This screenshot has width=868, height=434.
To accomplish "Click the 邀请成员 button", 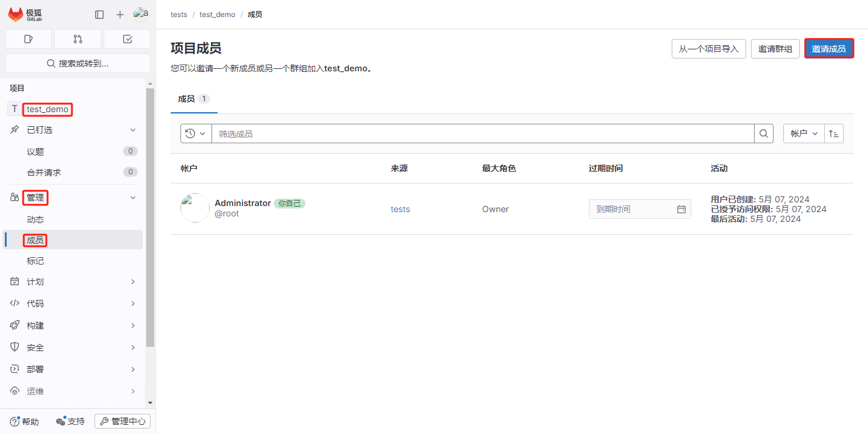I will [829, 48].
